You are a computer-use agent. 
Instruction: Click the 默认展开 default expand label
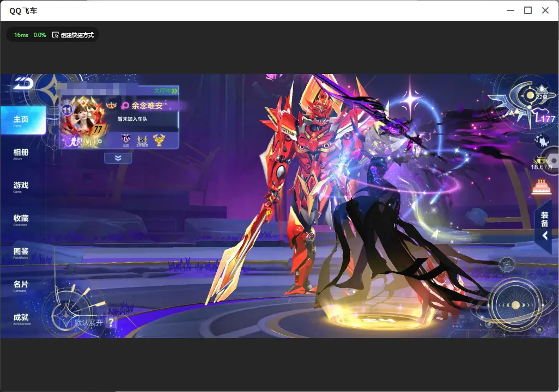[x=89, y=323]
